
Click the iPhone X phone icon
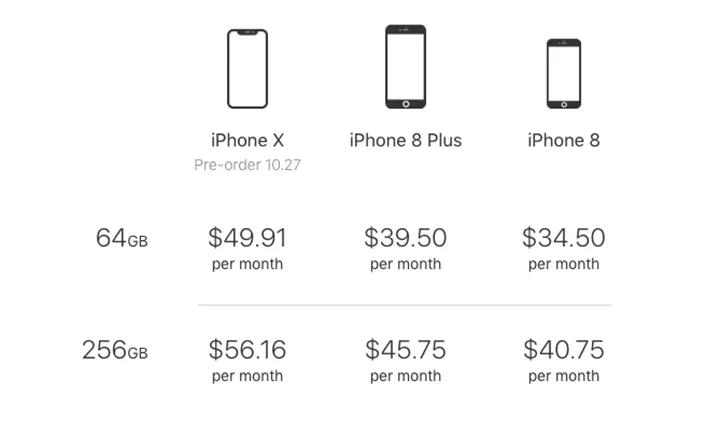247,68
